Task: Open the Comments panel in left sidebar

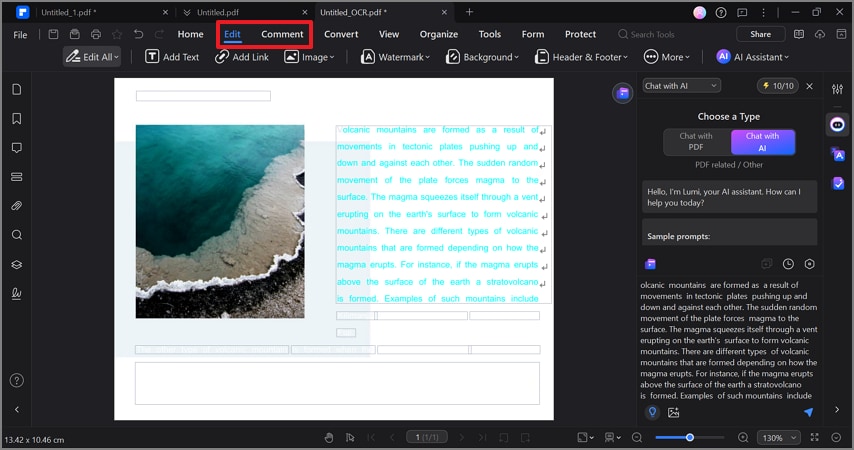Action: click(x=17, y=148)
